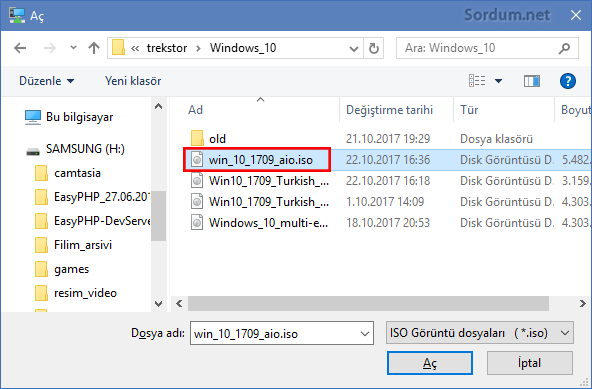Select Win10_1709_Turkish file dated 1.10.2017

pyautogui.click(x=269, y=202)
